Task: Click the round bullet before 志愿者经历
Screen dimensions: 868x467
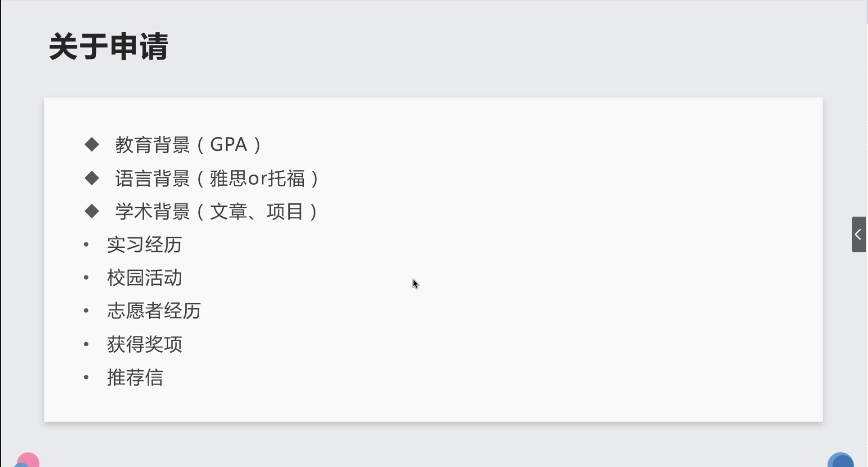Action: pos(86,311)
